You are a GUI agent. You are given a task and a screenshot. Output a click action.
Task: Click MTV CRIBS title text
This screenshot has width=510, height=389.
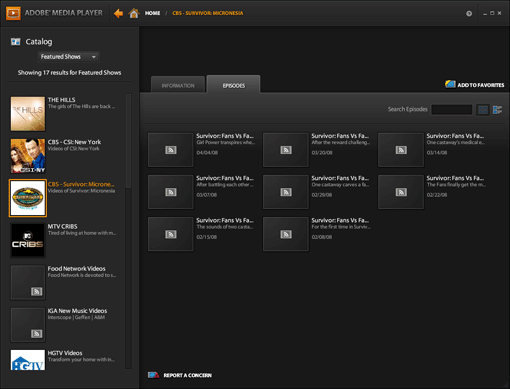point(62,227)
